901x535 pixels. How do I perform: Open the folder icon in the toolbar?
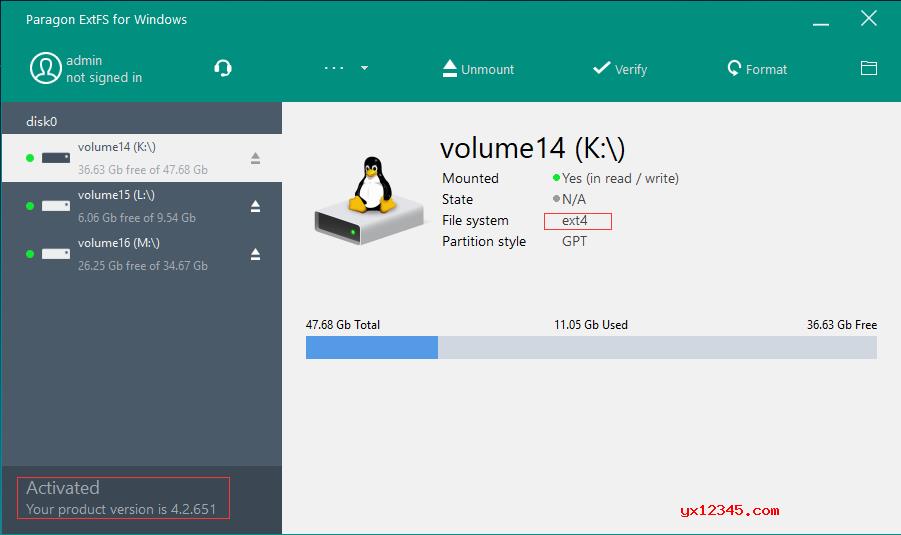(869, 68)
